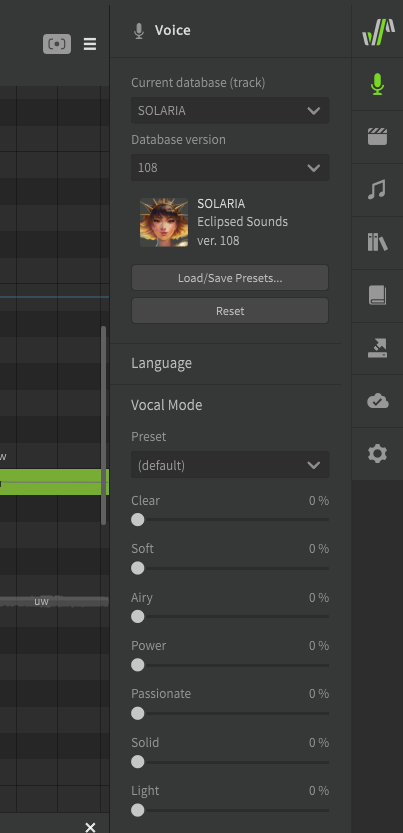
Task: Expand the Current database SOLARIA dropdown
Action: pos(230,110)
